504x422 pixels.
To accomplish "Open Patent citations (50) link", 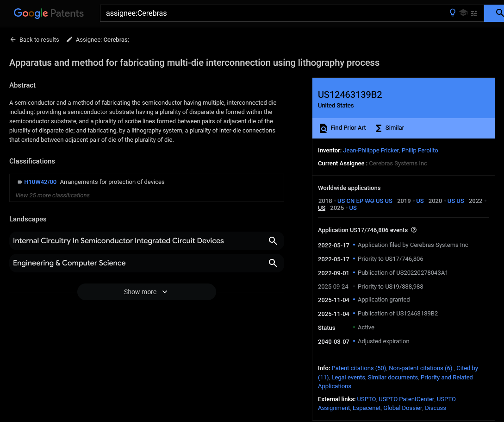I will pyautogui.click(x=359, y=368).
